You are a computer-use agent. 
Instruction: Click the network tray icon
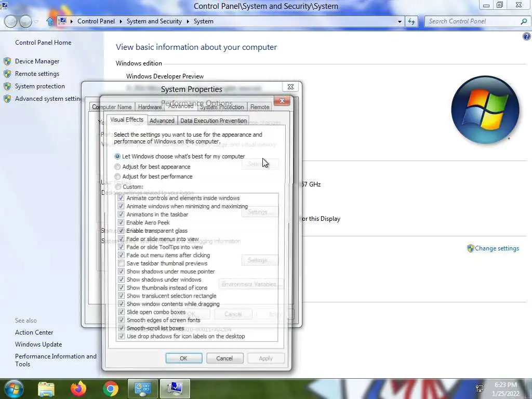480,389
